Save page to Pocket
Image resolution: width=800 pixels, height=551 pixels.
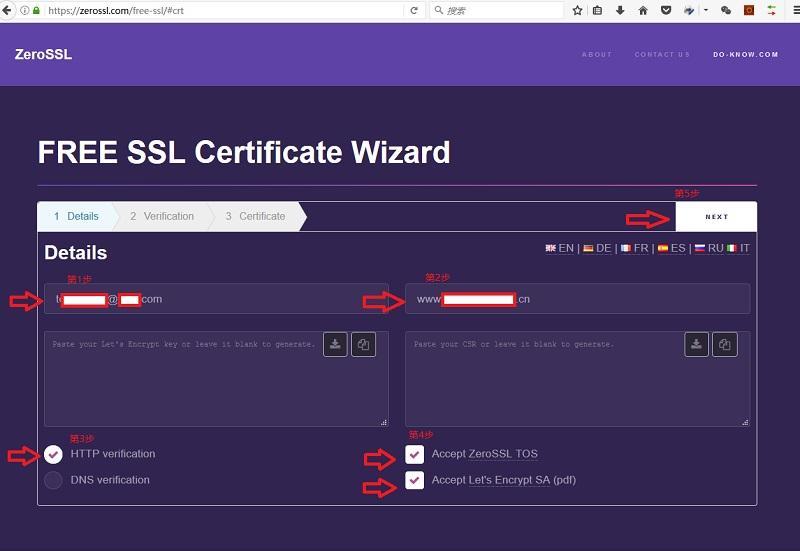pos(666,10)
